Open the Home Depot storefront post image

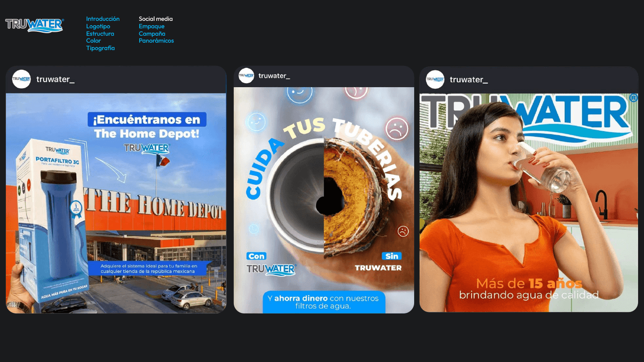click(116, 203)
